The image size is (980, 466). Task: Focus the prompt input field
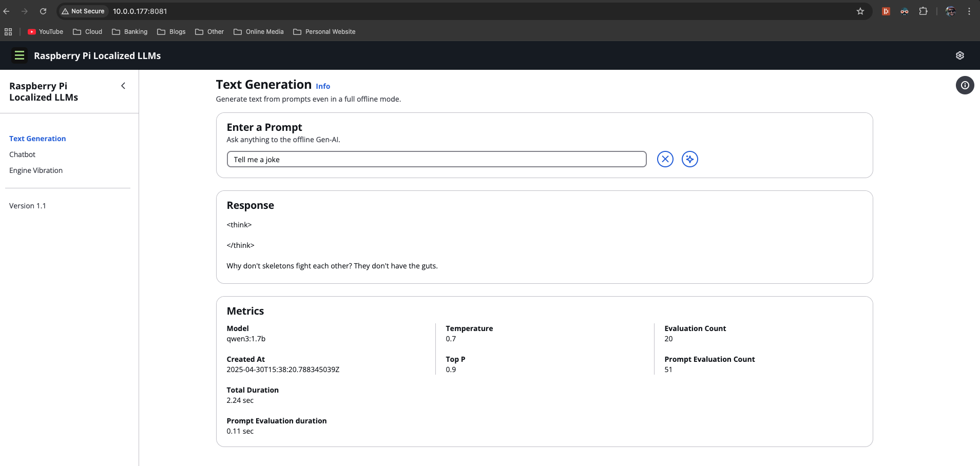pyautogui.click(x=436, y=159)
